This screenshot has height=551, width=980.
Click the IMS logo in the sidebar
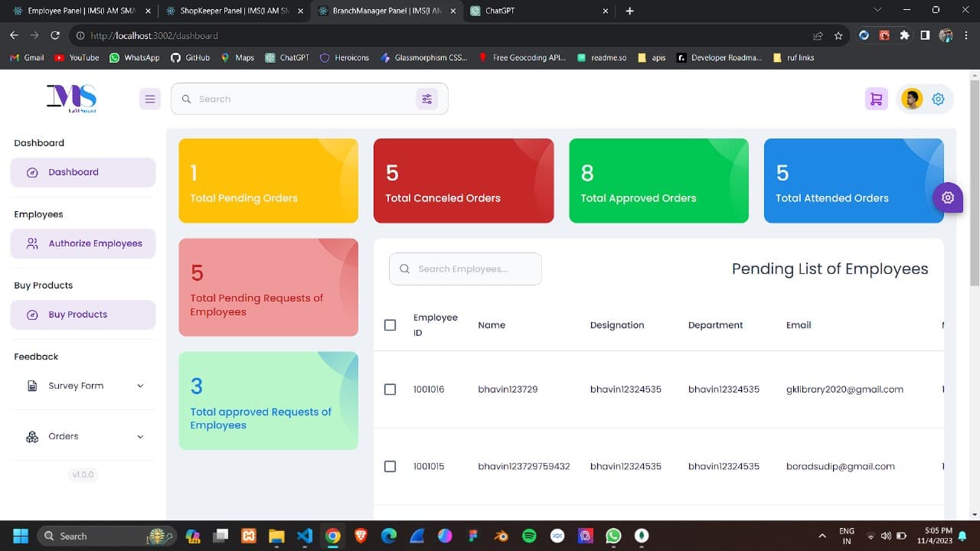pyautogui.click(x=71, y=98)
